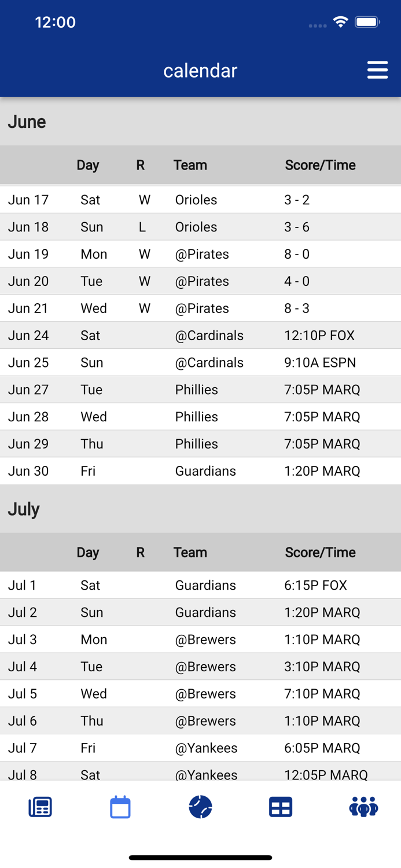Select the Jul 1 Guardians matchup
This screenshot has height=868, width=401.
200,585
